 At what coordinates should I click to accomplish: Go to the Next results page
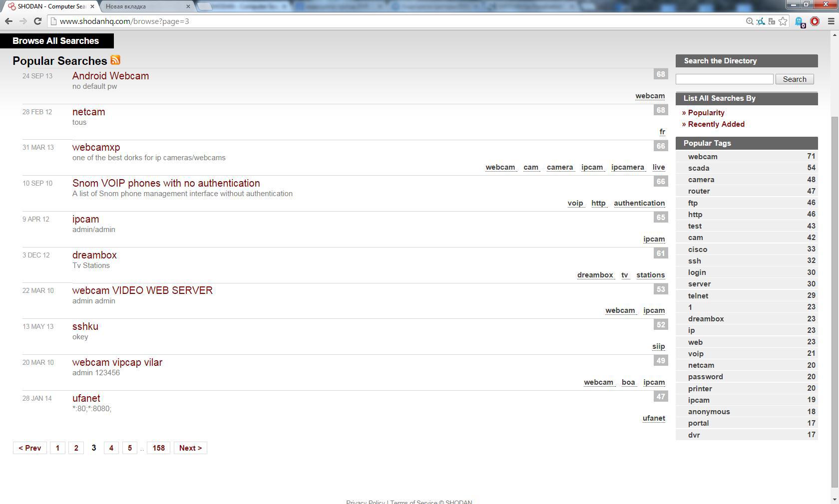(x=190, y=448)
